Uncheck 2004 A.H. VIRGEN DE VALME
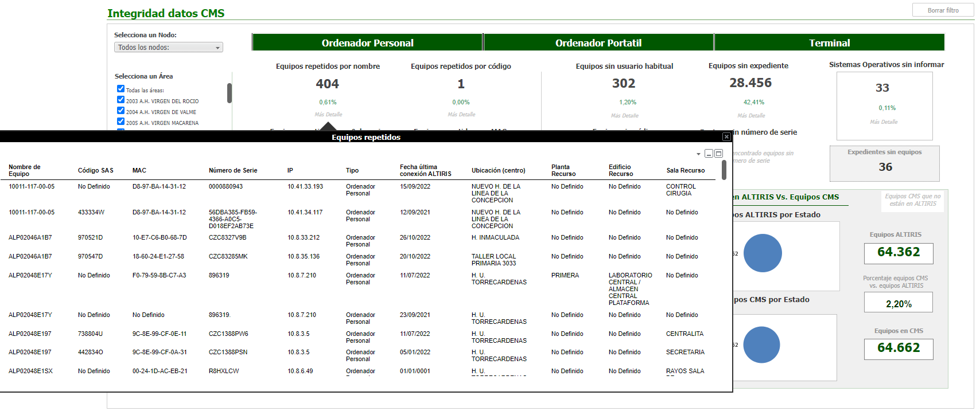Viewport: 980px width, 411px height. [x=120, y=111]
